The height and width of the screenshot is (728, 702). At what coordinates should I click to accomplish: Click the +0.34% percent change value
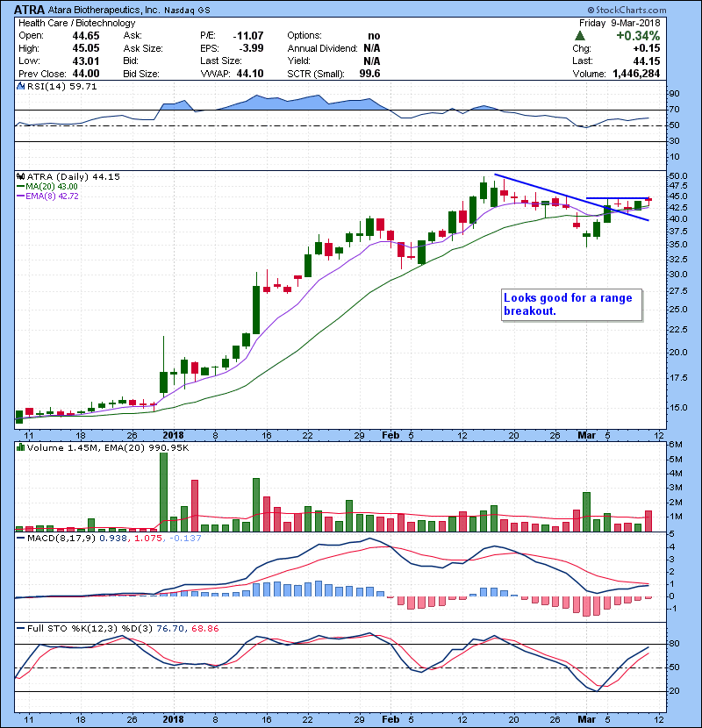pyautogui.click(x=638, y=36)
